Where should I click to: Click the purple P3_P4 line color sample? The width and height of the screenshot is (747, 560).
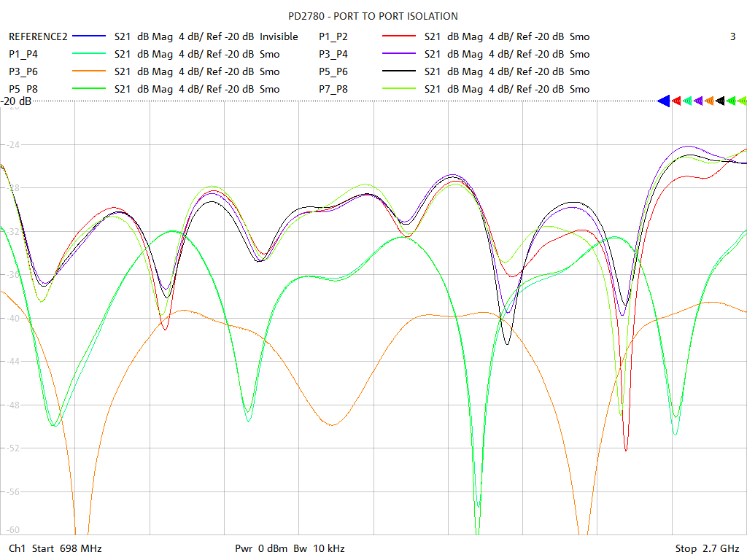point(399,54)
